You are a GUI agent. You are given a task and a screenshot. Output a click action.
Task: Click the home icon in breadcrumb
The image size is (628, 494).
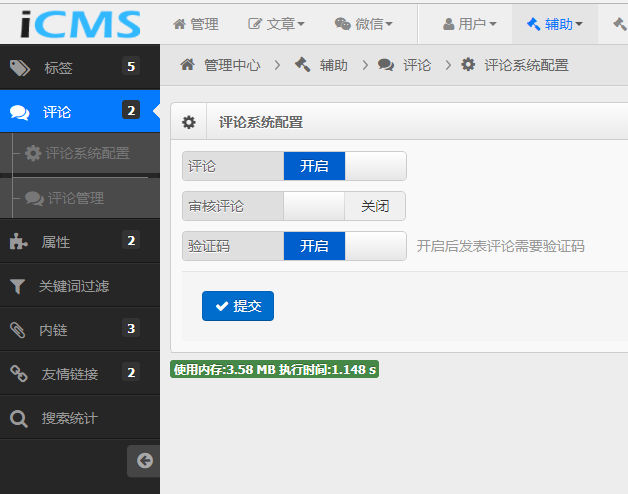pyautogui.click(x=187, y=65)
